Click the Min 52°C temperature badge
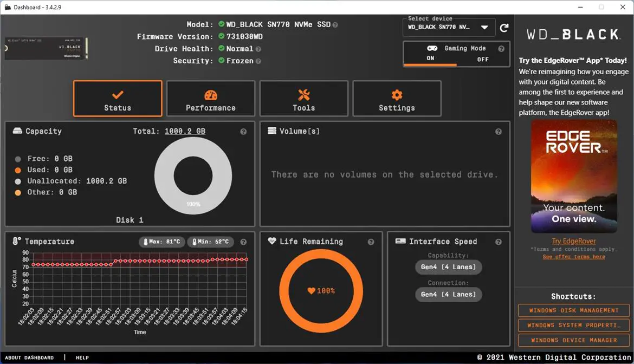Viewport: 634px width, 364px height. point(211,242)
